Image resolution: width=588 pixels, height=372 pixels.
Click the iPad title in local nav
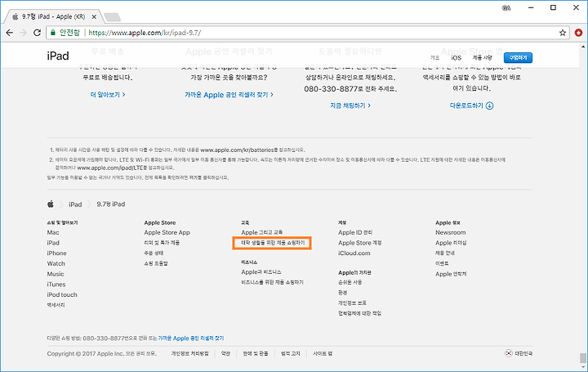coord(58,56)
